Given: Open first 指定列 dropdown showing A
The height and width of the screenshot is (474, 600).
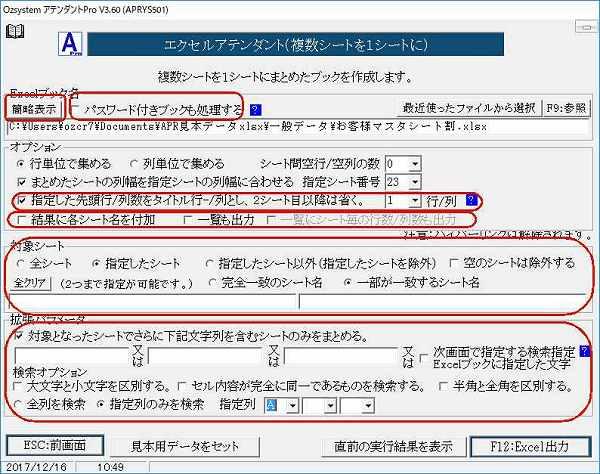Looking at the screenshot, I should coord(292,405).
